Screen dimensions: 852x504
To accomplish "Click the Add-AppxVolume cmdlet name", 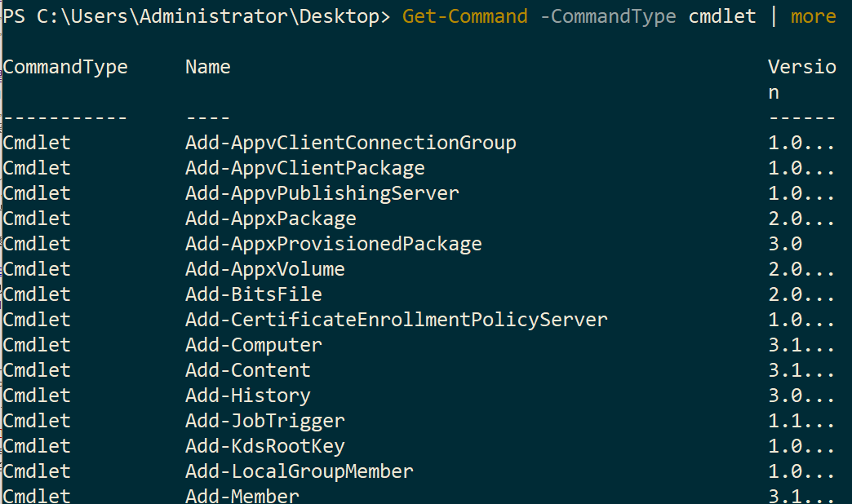I will (x=264, y=269).
